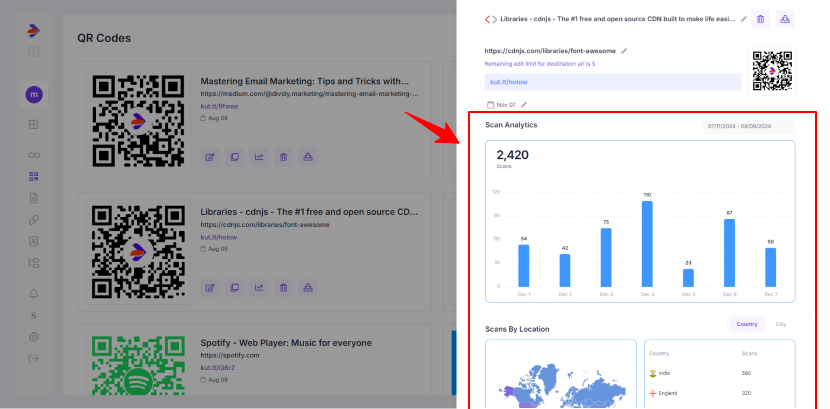
Task: Switch to the Country tab
Action: click(747, 324)
